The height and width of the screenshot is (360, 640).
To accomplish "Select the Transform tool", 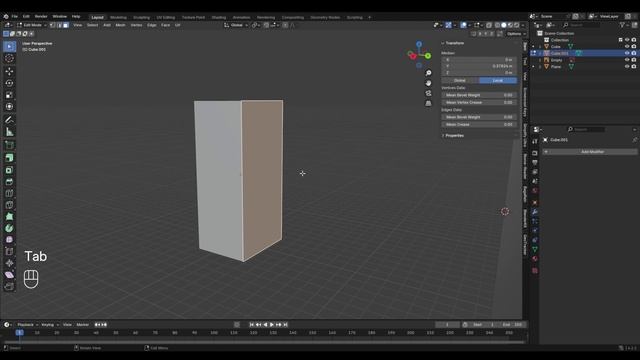I will pos(9,107).
